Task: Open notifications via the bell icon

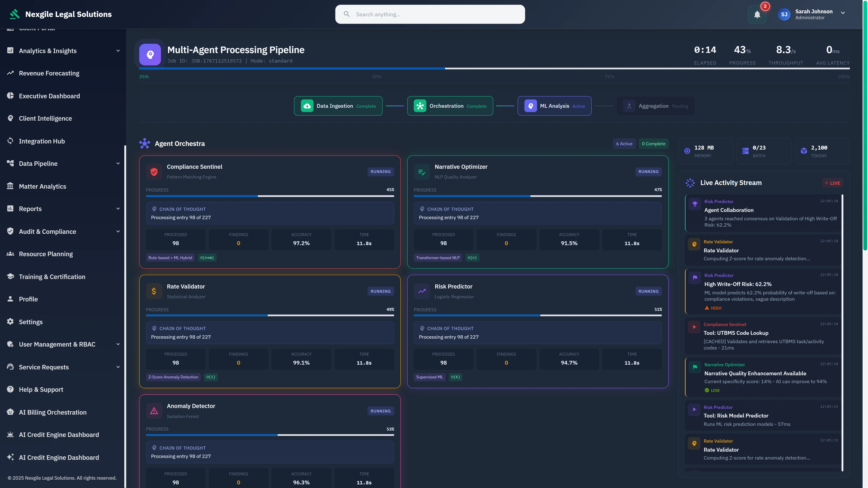Action: [757, 14]
